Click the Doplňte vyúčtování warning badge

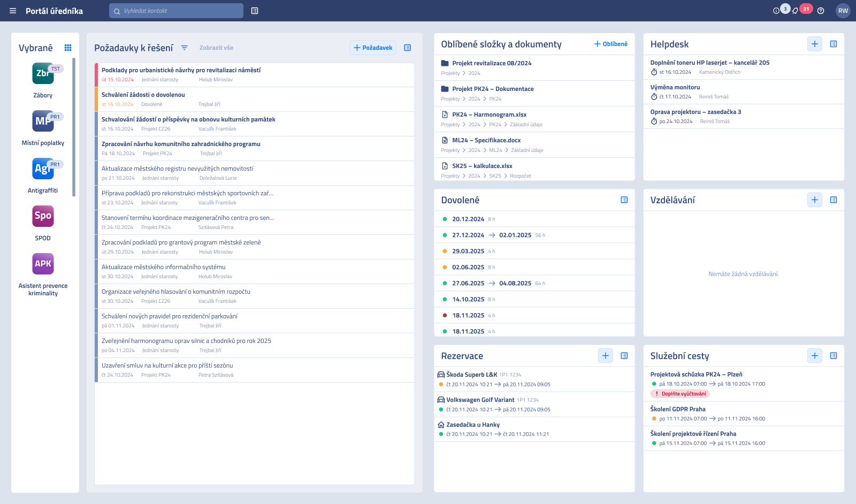[680, 394]
